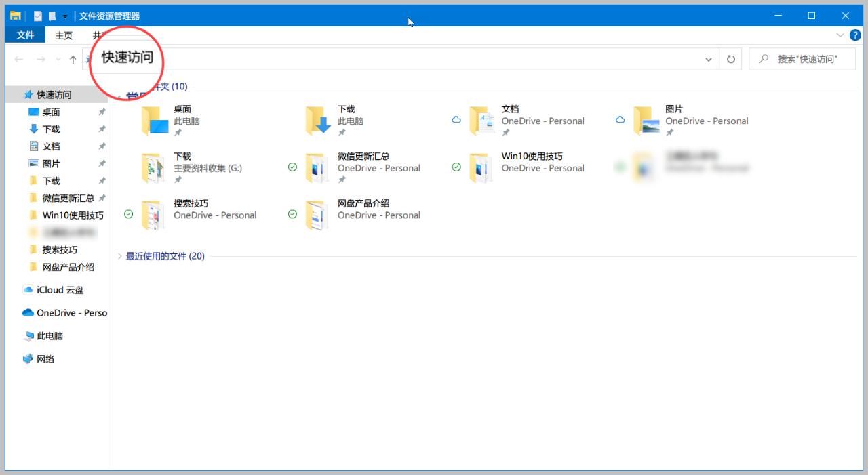Viewport: 868px width, 475px height.
Task: Click the Back navigation arrow
Action: [x=18, y=59]
